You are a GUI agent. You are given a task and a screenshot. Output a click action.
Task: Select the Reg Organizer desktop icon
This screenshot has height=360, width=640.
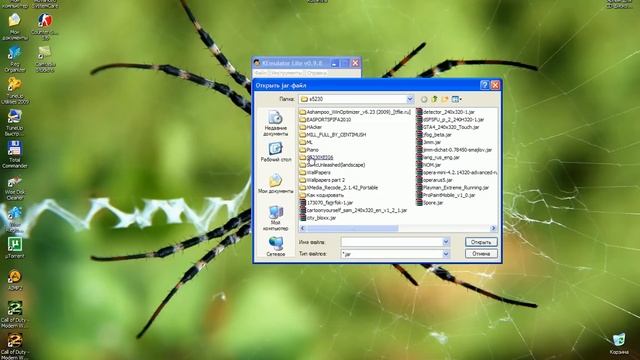pyautogui.click(x=15, y=59)
